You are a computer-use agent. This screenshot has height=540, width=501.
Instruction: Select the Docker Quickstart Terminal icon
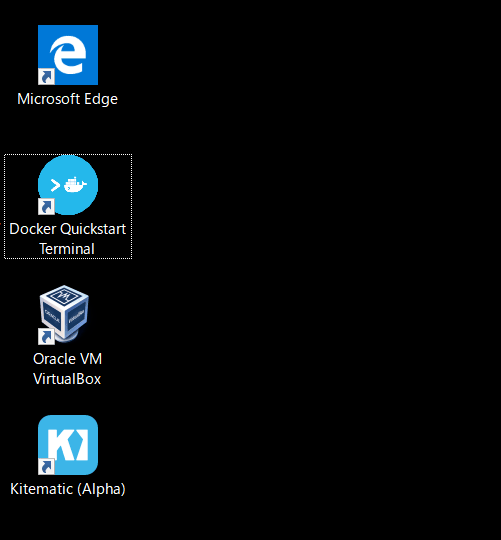pyautogui.click(x=68, y=185)
